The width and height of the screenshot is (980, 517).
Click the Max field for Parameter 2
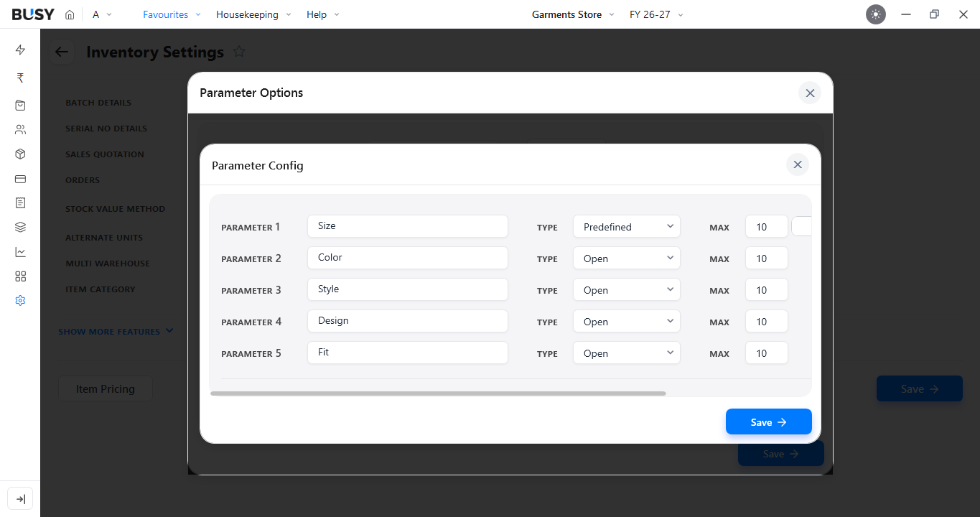tap(767, 258)
